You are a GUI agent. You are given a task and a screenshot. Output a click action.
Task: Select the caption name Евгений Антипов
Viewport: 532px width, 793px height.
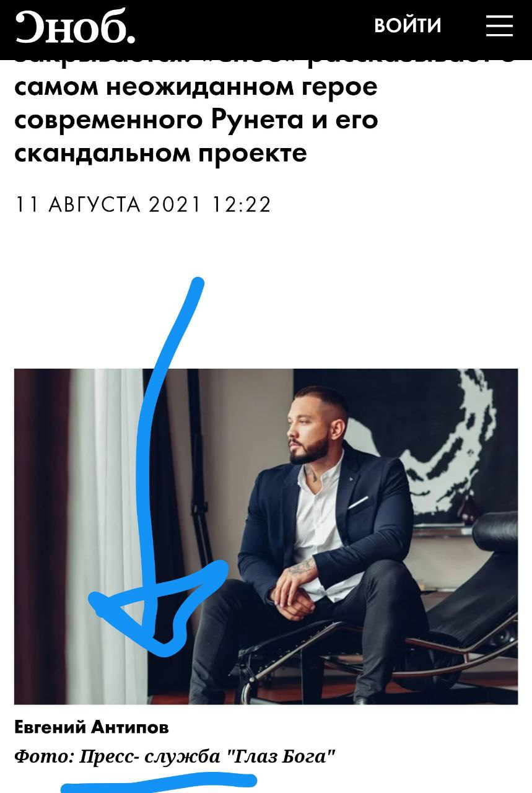coord(92,727)
